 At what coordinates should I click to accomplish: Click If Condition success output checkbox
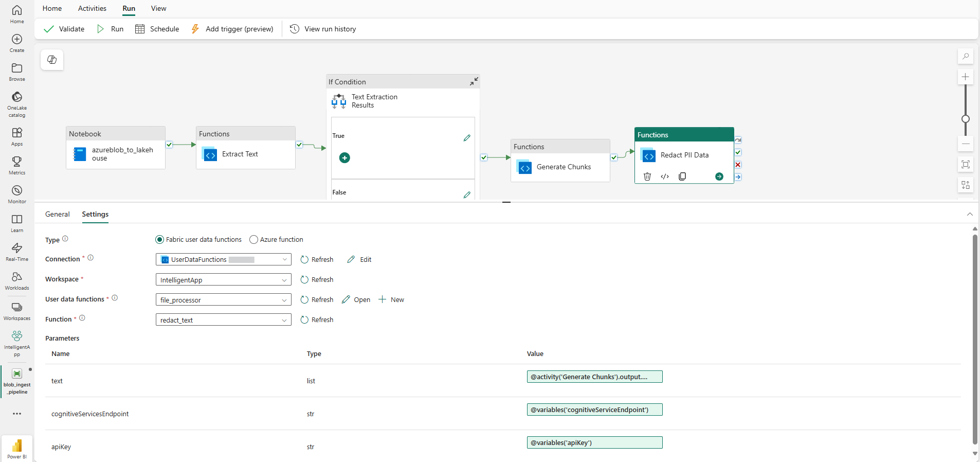[484, 157]
